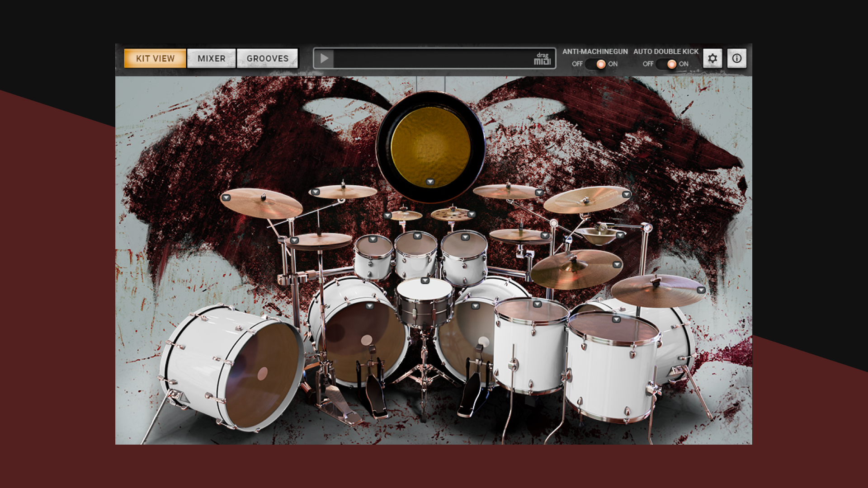Toggle the Auto Double Kick switch
This screenshot has height=488, width=868.
pos(667,64)
